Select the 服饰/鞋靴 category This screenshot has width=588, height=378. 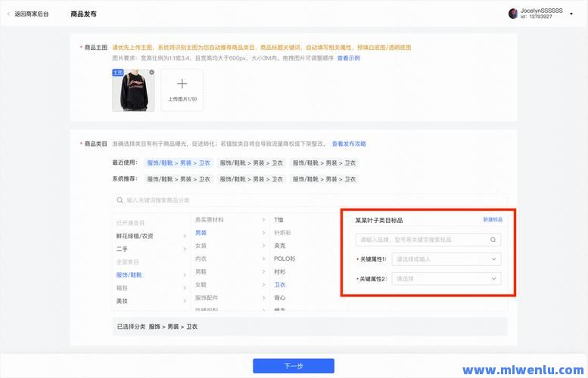tap(129, 275)
